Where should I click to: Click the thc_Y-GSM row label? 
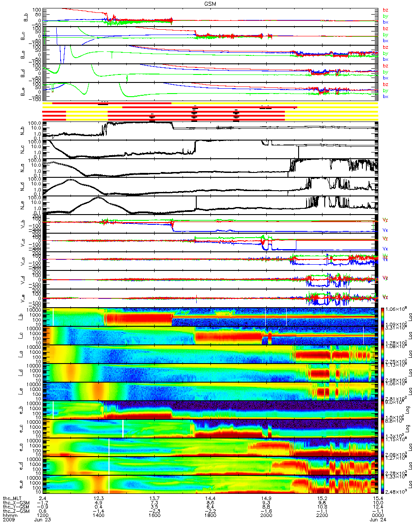coord(16,508)
